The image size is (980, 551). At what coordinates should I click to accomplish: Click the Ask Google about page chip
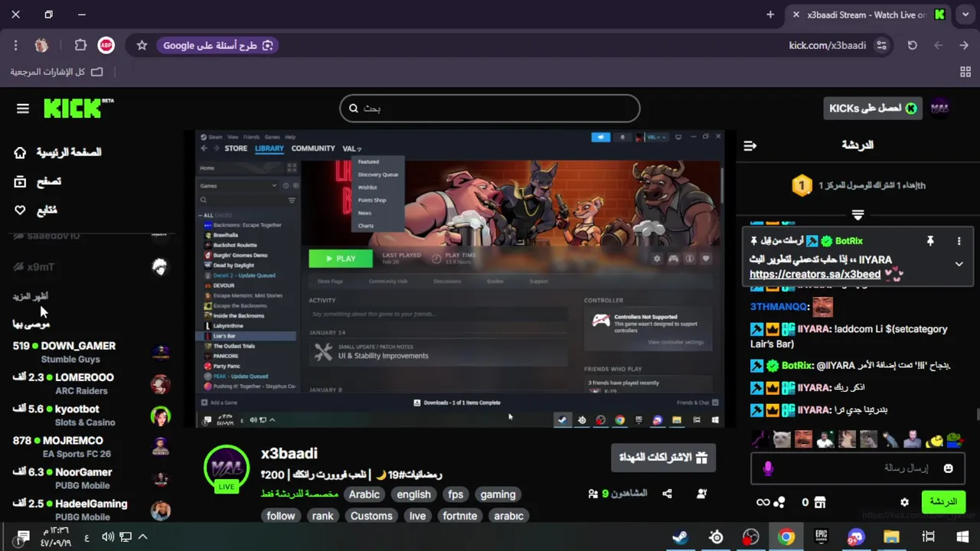[217, 45]
